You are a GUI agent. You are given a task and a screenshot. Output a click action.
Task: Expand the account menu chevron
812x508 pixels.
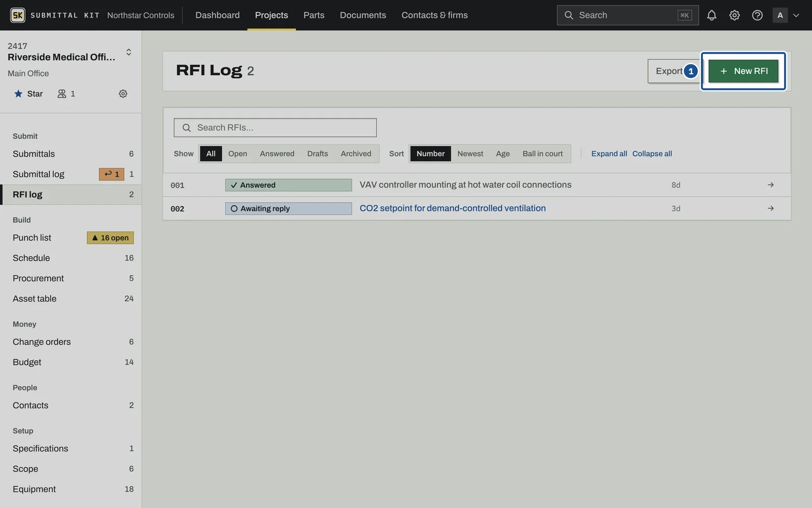[x=796, y=15]
